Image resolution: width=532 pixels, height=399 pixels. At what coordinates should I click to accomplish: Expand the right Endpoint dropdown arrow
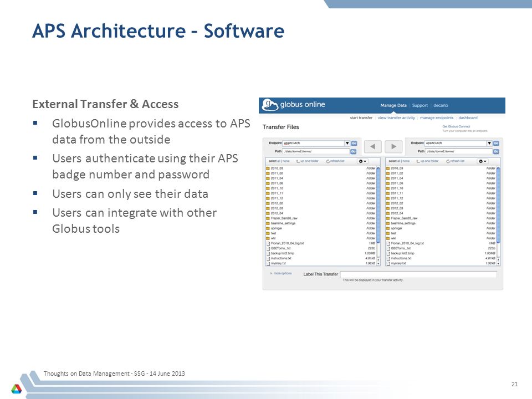[x=489, y=143]
